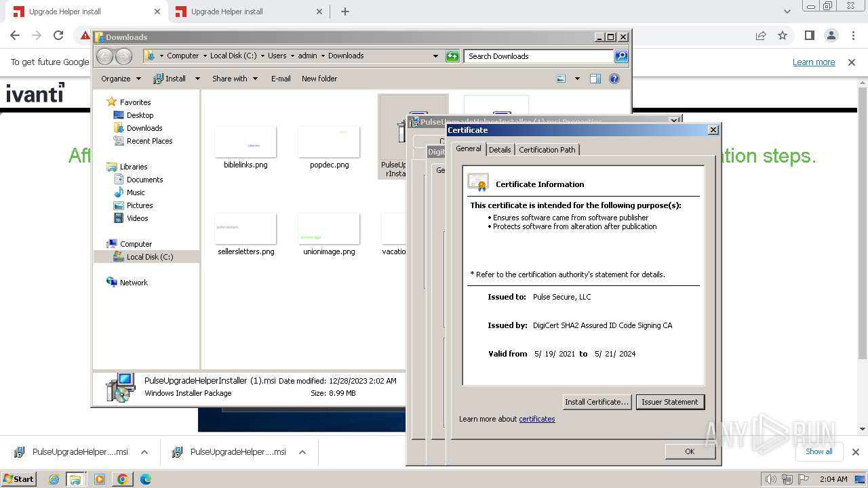Viewport: 868px width, 488px height.
Task: Switch to second Upgrade Helper install tab
Action: 246,12
